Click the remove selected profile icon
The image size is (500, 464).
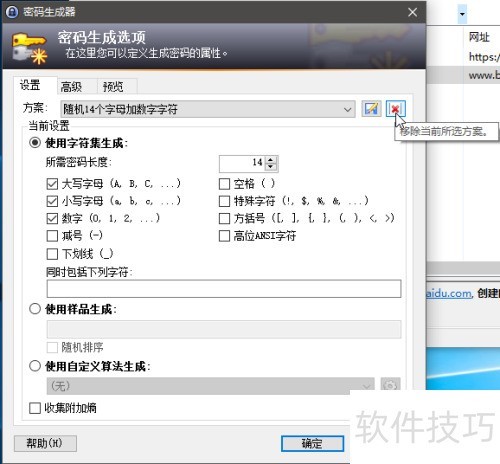[x=396, y=109]
